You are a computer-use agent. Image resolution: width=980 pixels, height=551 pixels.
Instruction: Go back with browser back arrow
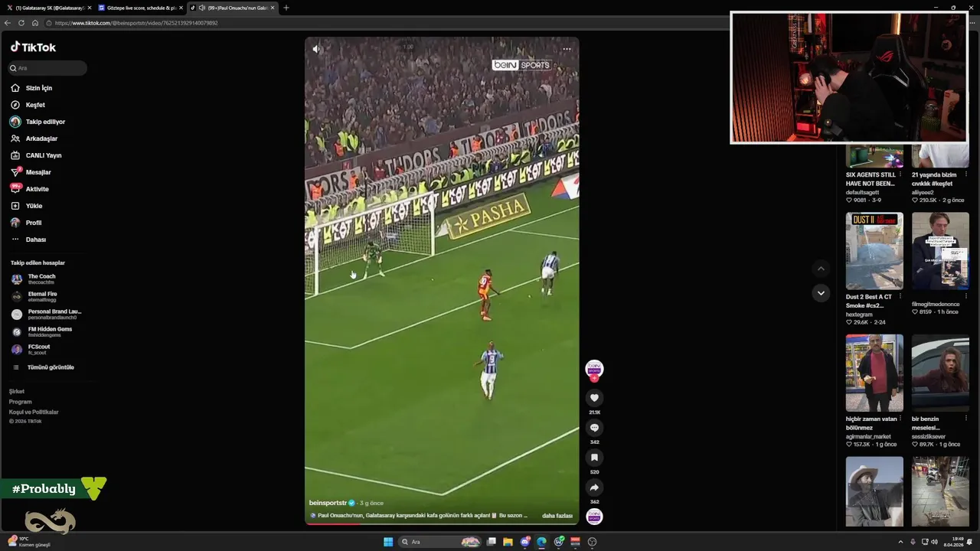8,23
